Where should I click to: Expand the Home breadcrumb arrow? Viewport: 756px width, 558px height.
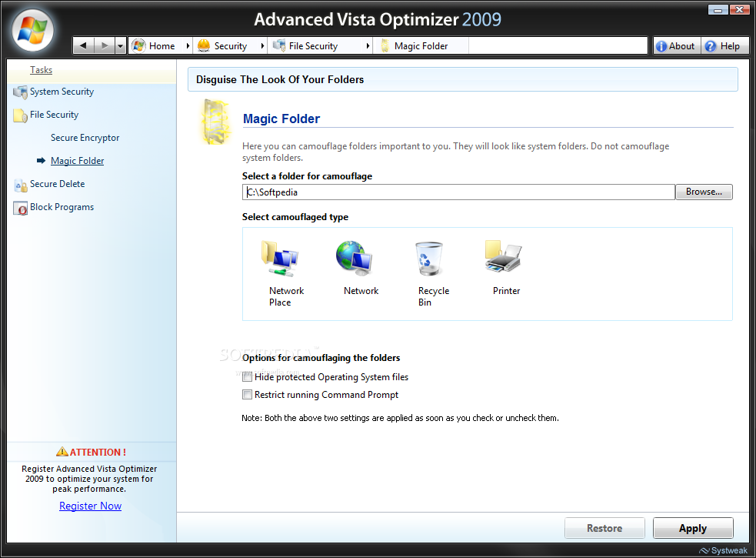(188, 46)
